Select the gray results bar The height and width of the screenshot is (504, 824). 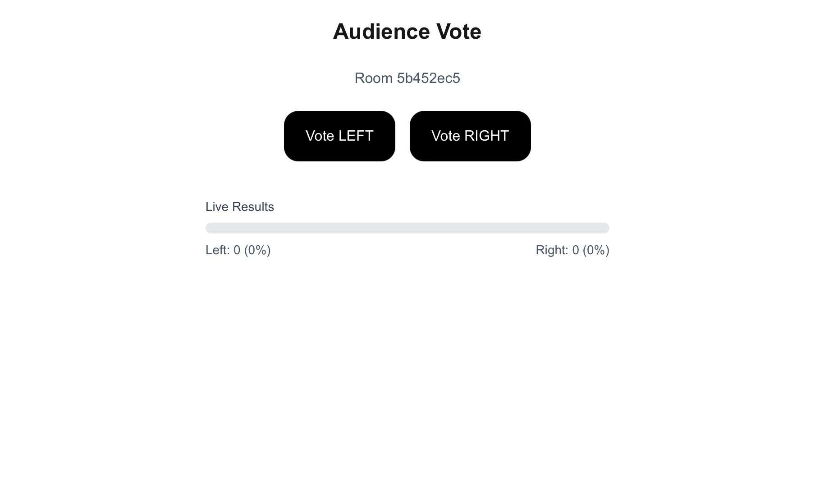coord(407,228)
